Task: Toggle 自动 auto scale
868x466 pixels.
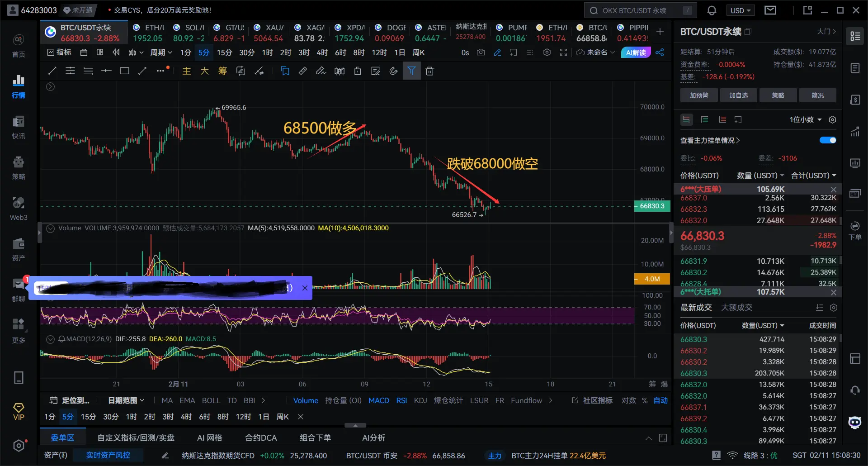Action: point(660,400)
